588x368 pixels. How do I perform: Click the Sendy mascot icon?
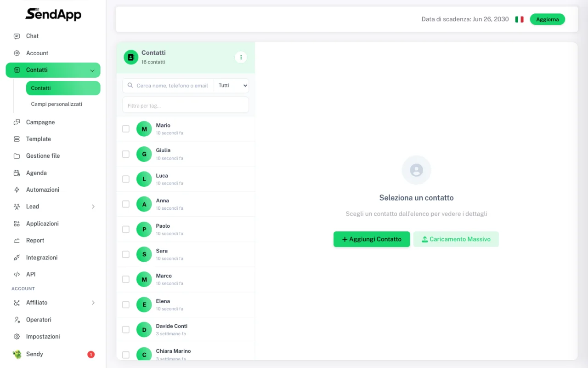(x=17, y=354)
